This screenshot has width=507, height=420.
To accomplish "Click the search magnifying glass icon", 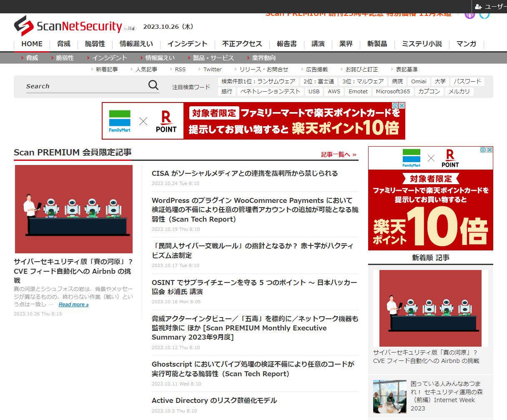I will pyautogui.click(x=153, y=85).
